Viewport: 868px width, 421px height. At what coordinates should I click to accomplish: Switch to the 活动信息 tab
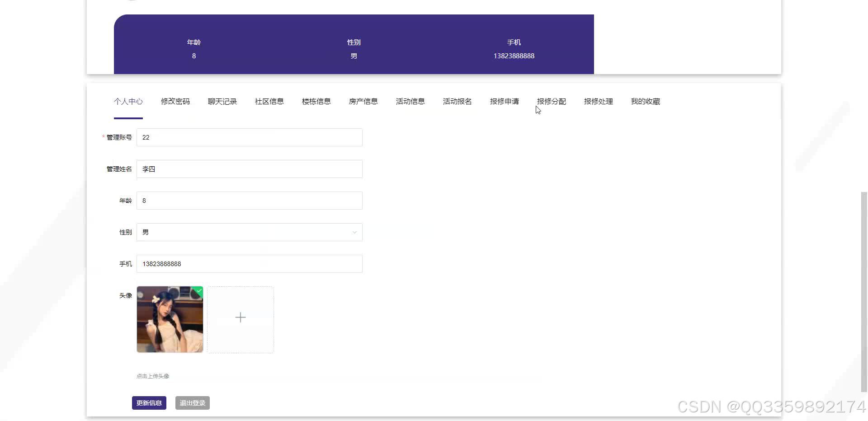click(x=410, y=102)
